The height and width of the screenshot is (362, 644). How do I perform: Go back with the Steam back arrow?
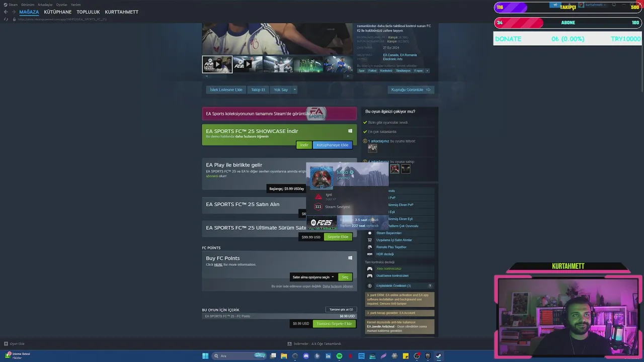pos(6,12)
